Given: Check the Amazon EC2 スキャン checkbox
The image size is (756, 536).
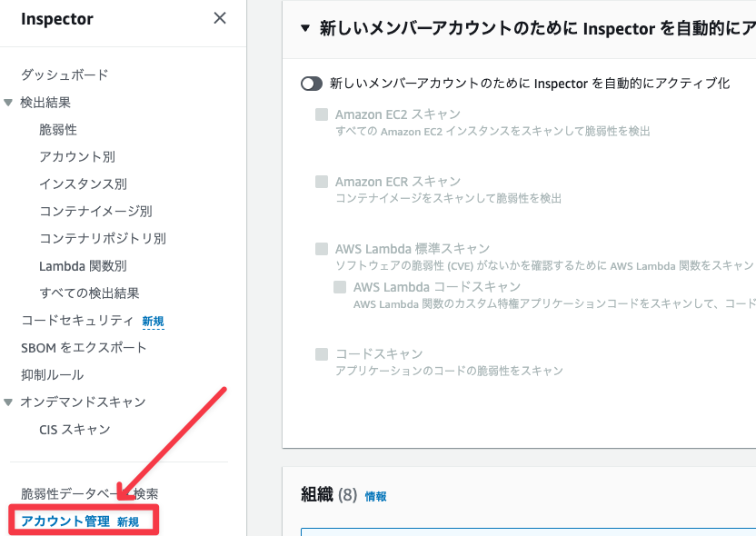Looking at the screenshot, I should point(322,114).
